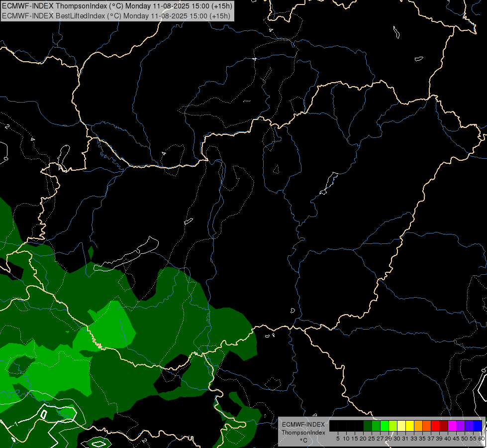The image size is (487, 448).
Task: Pick the yellow 31-33 legend swatch
Action: 410,426
